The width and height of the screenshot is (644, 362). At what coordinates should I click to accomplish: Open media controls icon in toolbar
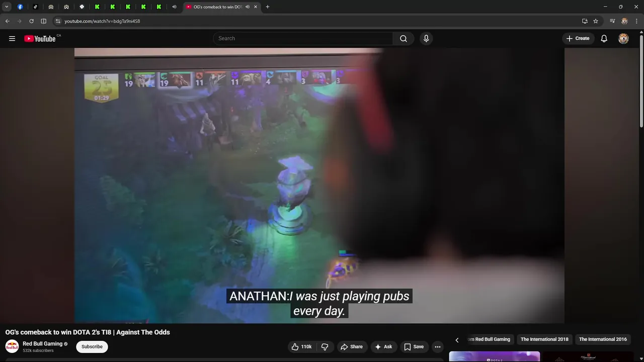(x=612, y=21)
